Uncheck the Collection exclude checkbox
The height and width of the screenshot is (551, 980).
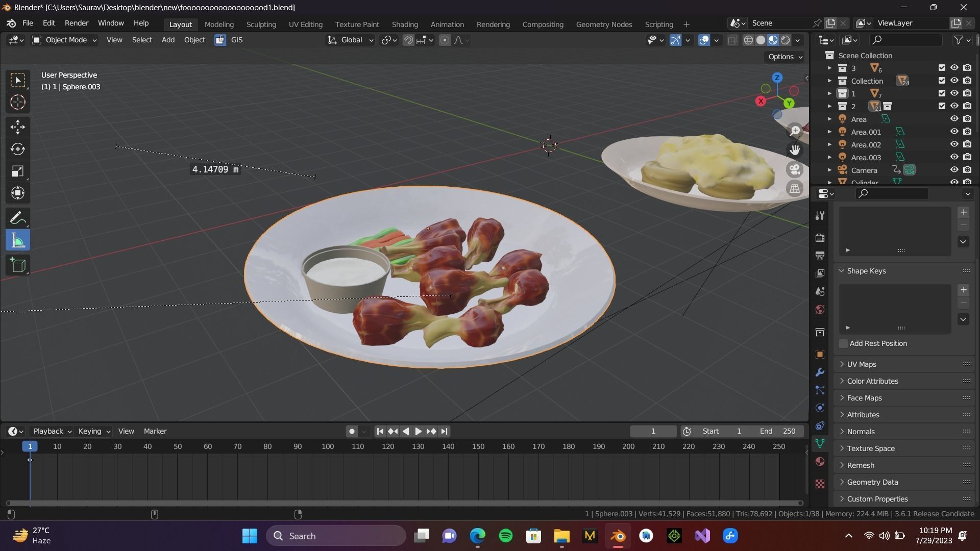[x=942, y=81]
